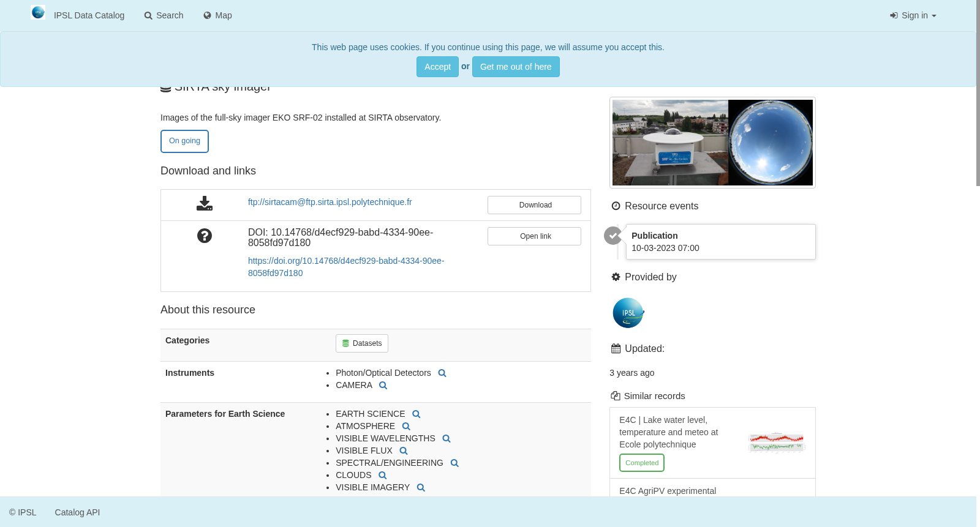Click the Download button

click(x=534, y=205)
